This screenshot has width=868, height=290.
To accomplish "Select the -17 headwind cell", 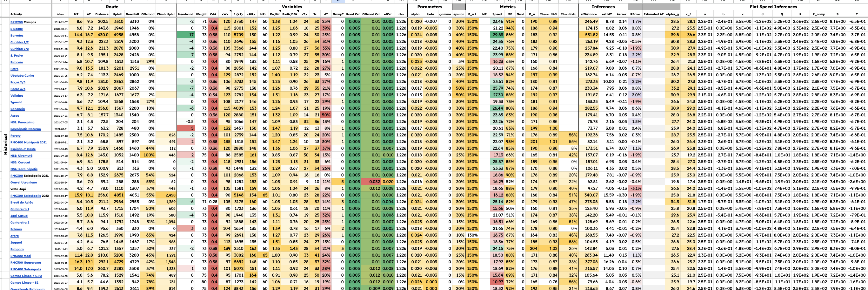I will pyautogui.click(x=186, y=35).
